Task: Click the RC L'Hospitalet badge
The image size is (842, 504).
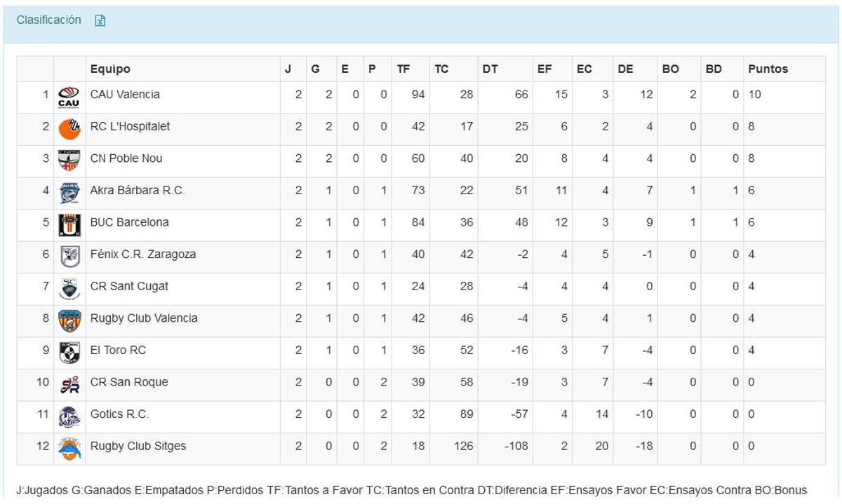Action: [68, 127]
